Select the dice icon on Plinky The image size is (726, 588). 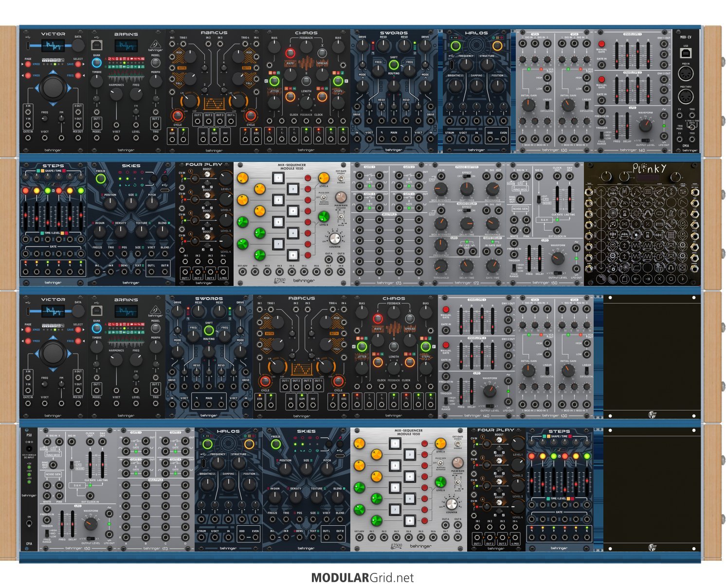click(x=683, y=267)
